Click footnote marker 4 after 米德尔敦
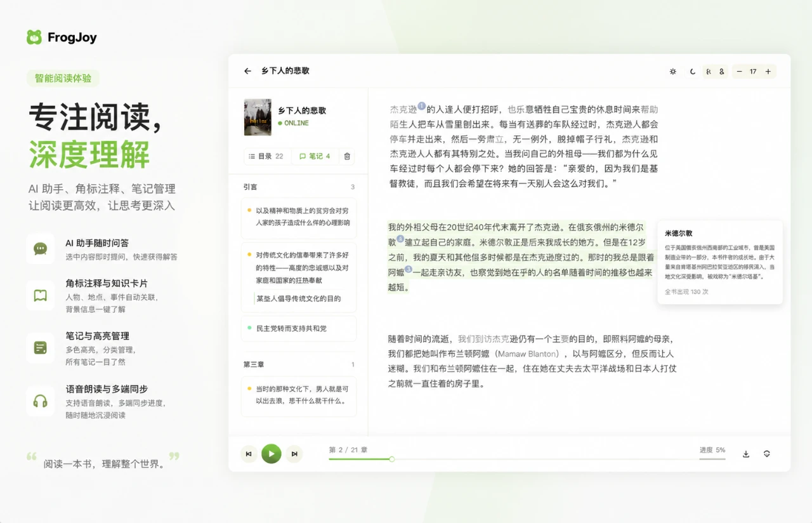 click(x=400, y=239)
